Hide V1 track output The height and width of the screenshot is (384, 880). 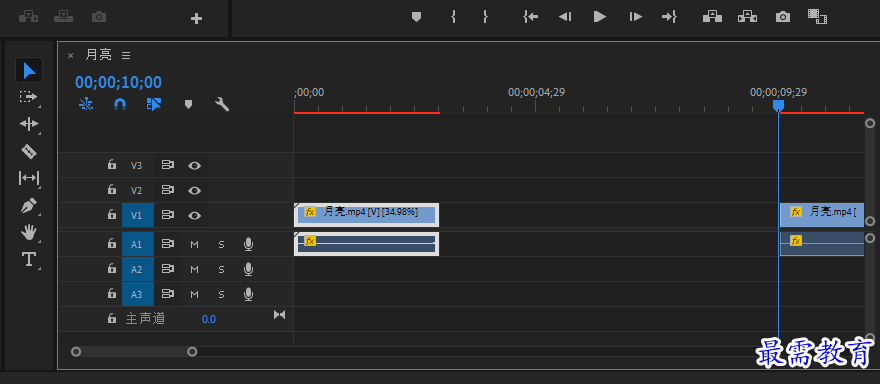[x=195, y=215]
